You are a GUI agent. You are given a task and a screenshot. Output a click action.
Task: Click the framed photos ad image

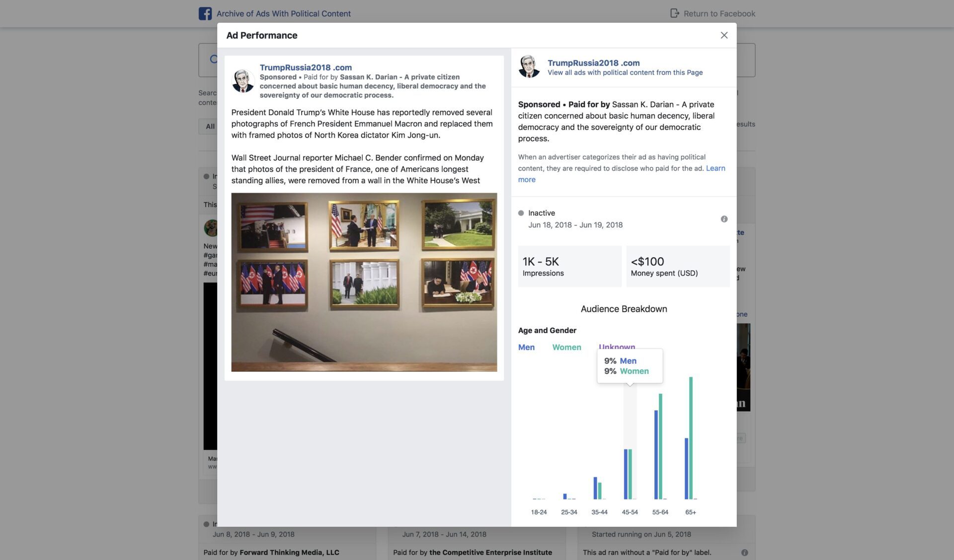tap(364, 282)
